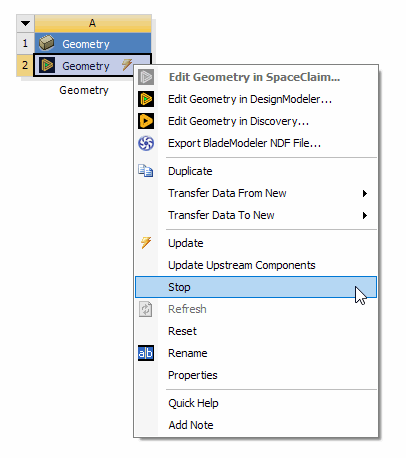Select Stop from the context menu
The image size is (406, 458).
coord(256,287)
